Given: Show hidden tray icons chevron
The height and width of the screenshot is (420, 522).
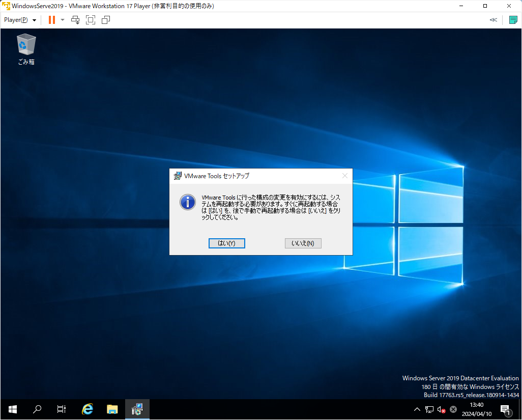Looking at the screenshot, I should point(417,409).
